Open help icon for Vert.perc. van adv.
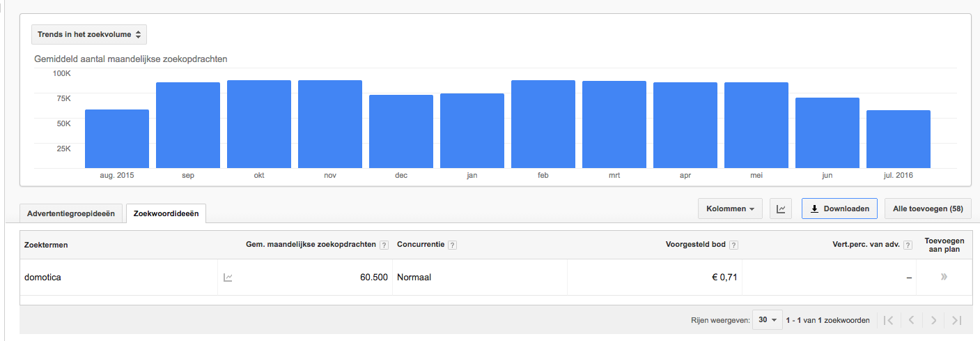 908,245
